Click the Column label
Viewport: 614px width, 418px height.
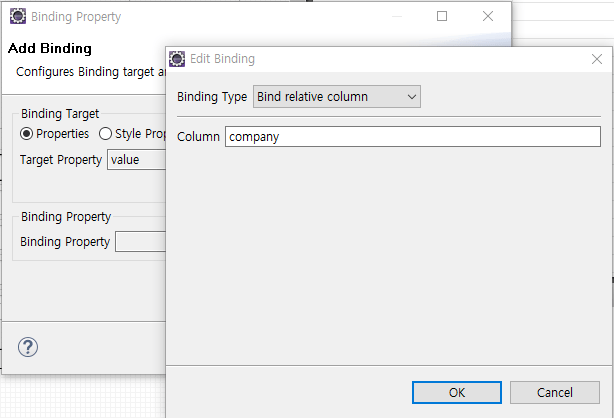pyautogui.click(x=198, y=137)
